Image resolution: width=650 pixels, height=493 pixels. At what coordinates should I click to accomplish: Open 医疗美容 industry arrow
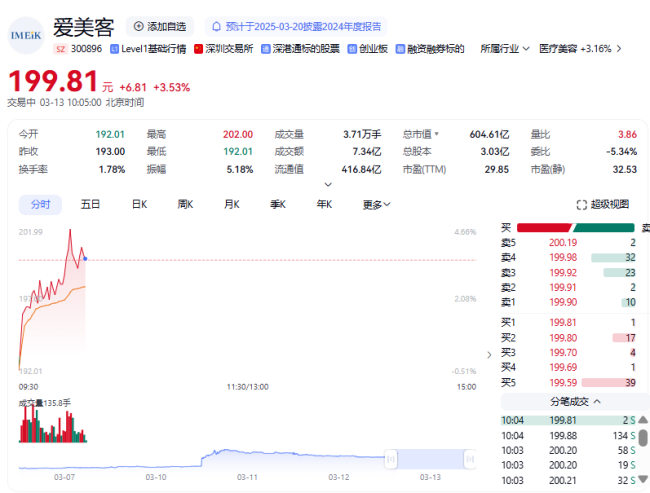(x=619, y=49)
